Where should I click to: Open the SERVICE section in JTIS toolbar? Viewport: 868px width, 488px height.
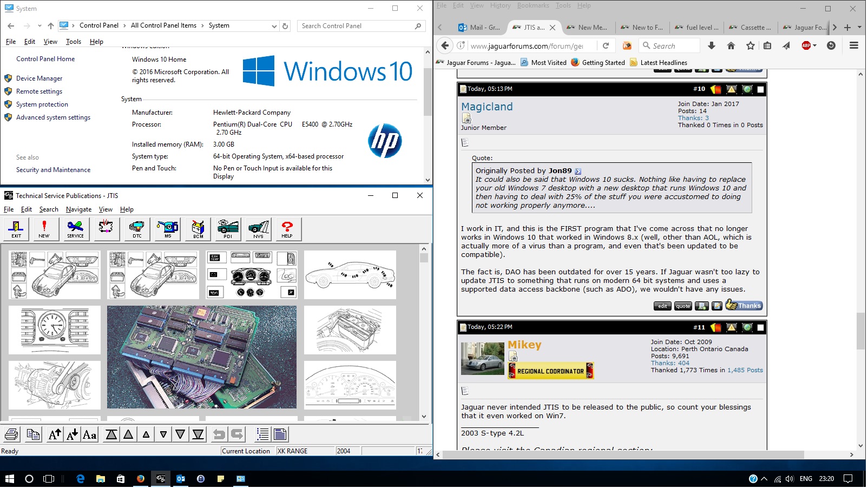point(75,229)
